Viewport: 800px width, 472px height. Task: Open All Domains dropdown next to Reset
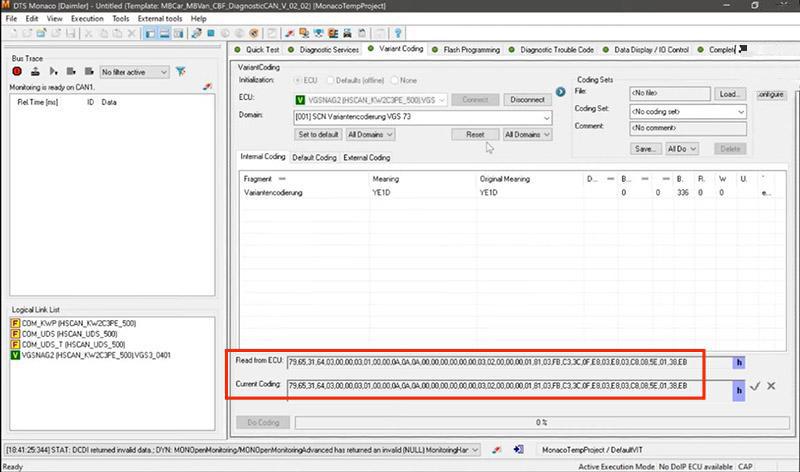click(x=527, y=135)
